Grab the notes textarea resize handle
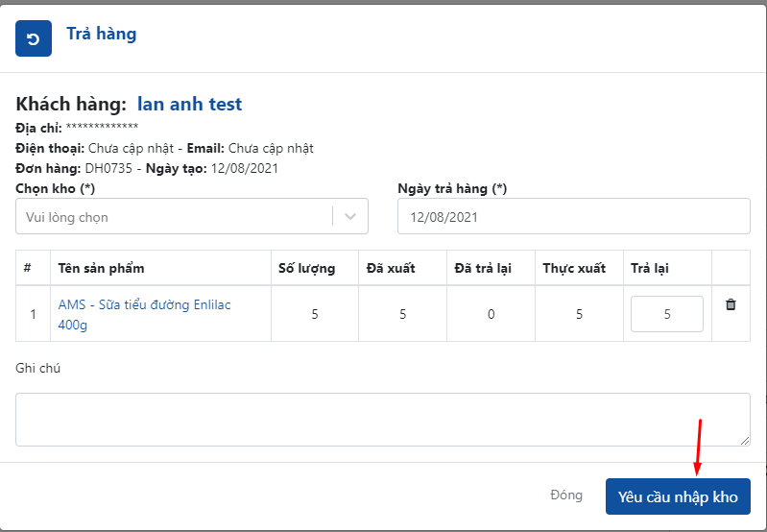Image resolution: width=767 pixels, height=532 pixels. [x=744, y=440]
